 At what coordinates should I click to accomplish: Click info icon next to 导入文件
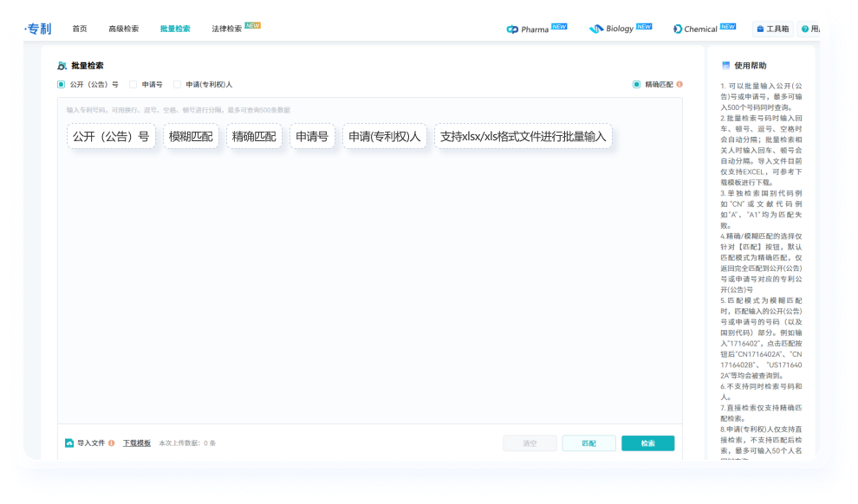pyautogui.click(x=111, y=443)
